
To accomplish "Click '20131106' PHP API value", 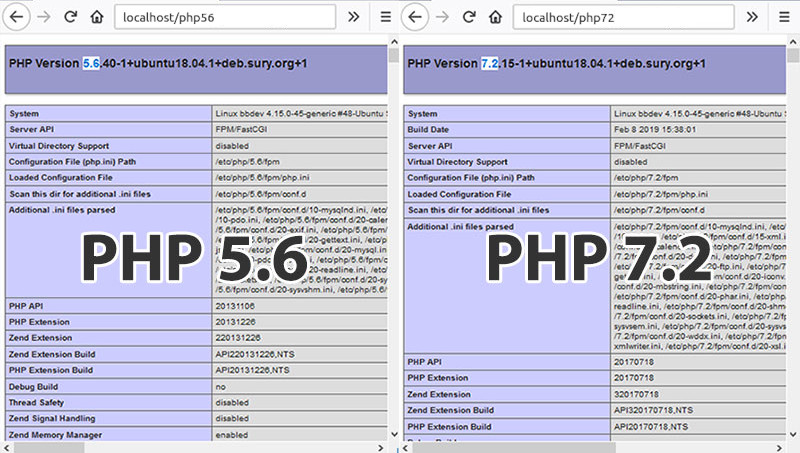I will point(235,306).
